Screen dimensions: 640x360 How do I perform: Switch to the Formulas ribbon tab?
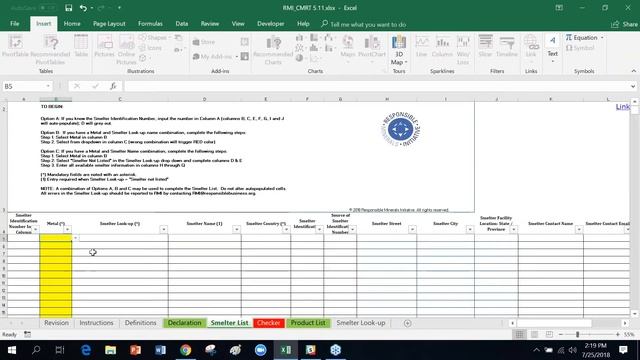tap(150, 24)
